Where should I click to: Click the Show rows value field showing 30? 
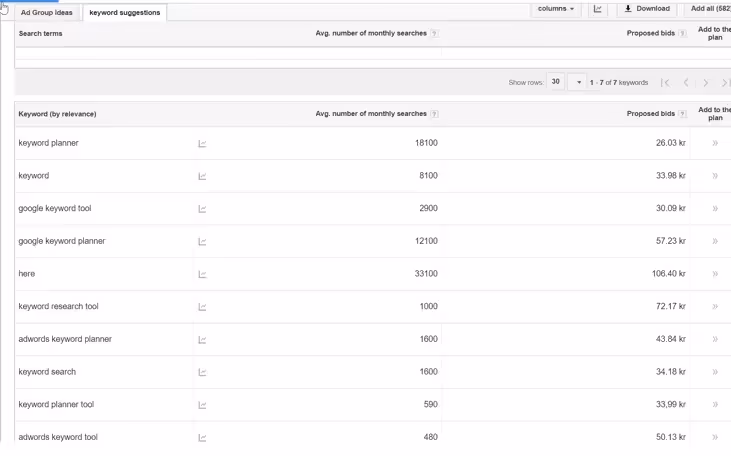[x=556, y=82]
